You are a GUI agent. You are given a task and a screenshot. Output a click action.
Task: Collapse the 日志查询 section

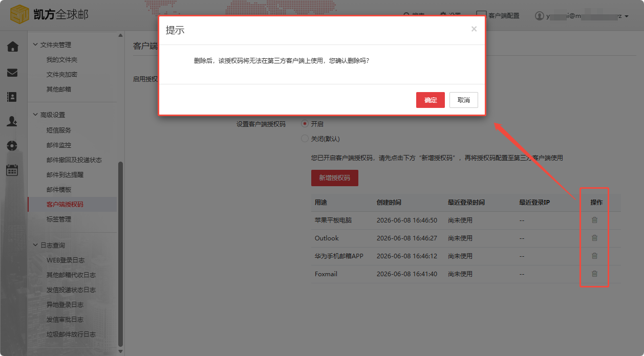pos(49,246)
